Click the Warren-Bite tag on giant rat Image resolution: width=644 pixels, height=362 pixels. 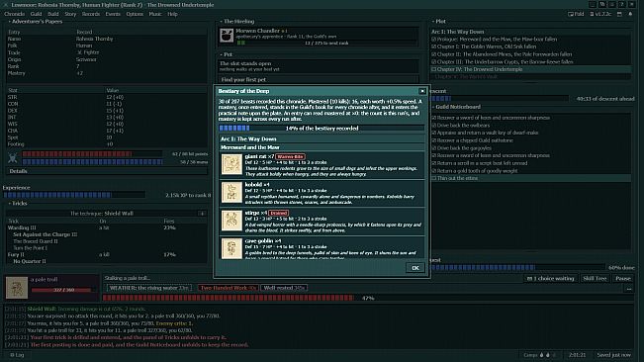tap(290, 157)
